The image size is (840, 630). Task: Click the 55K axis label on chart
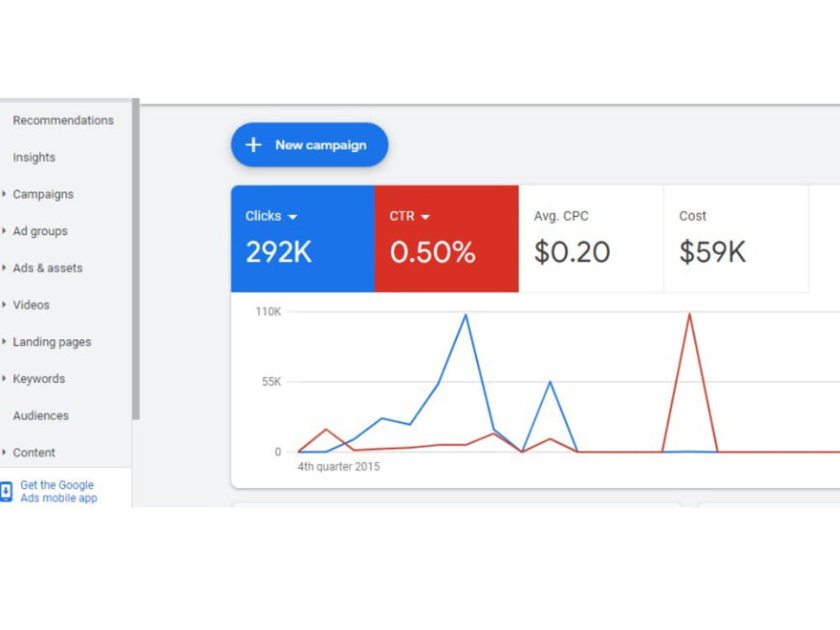[x=271, y=382]
